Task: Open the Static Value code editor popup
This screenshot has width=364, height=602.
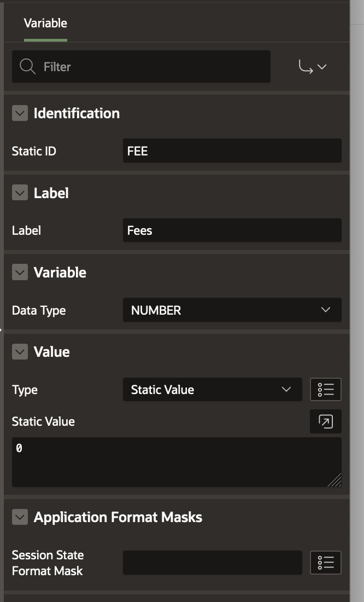Action: [x=326, y=421]
